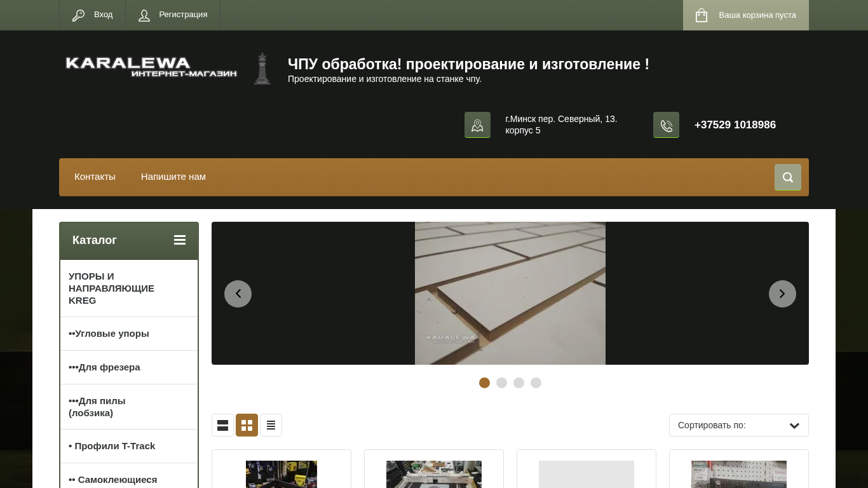Toggle the Каталог hamburger menu icon
The height and width of the screenshot is (488, 868).
pos(180,240)
